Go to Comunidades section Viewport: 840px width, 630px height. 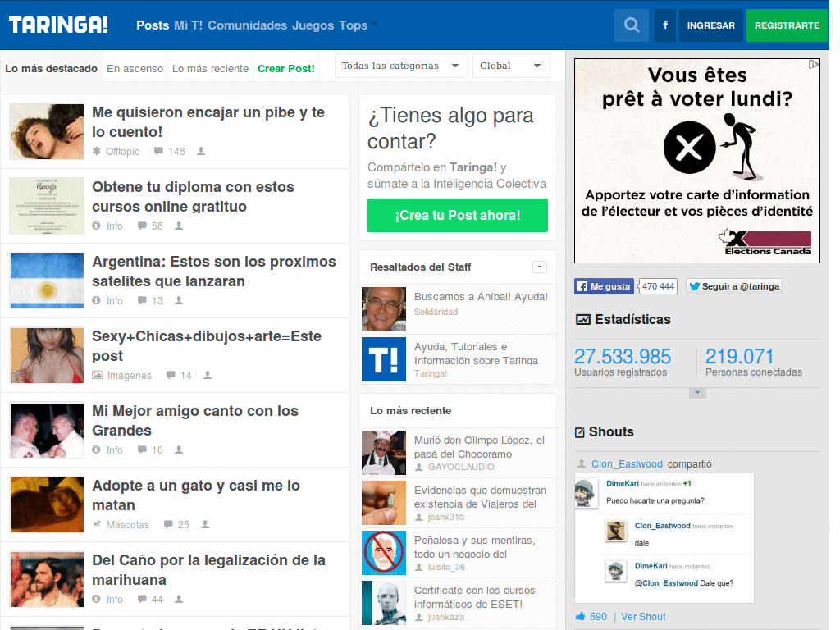click(x=248, y=25)
